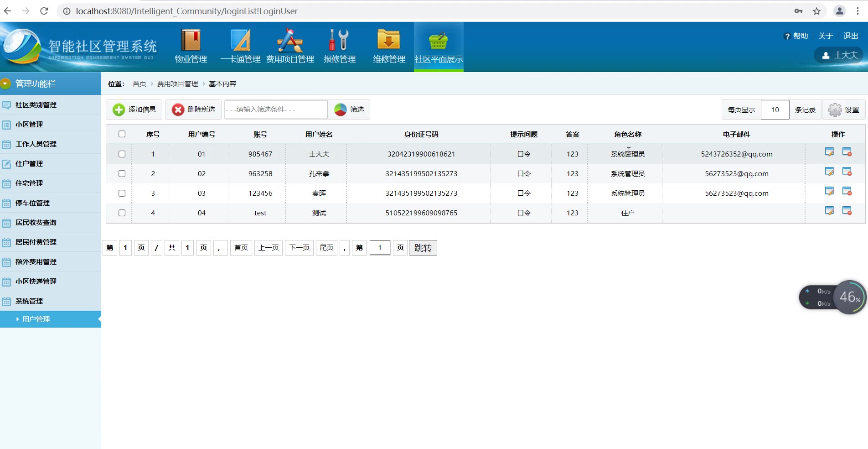The width and height of the screenshot is (868, 449).
Task: Click the system logo globe
Action: 21,47
